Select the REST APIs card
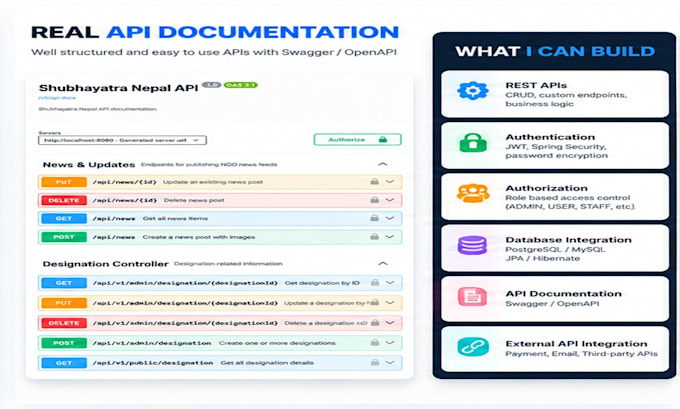680x409 pixels. [555, 94]
